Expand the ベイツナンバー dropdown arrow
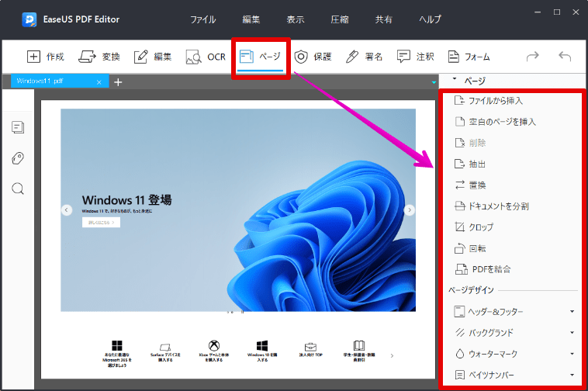Screen dimensions: 588x391 [x=572, y=375]
